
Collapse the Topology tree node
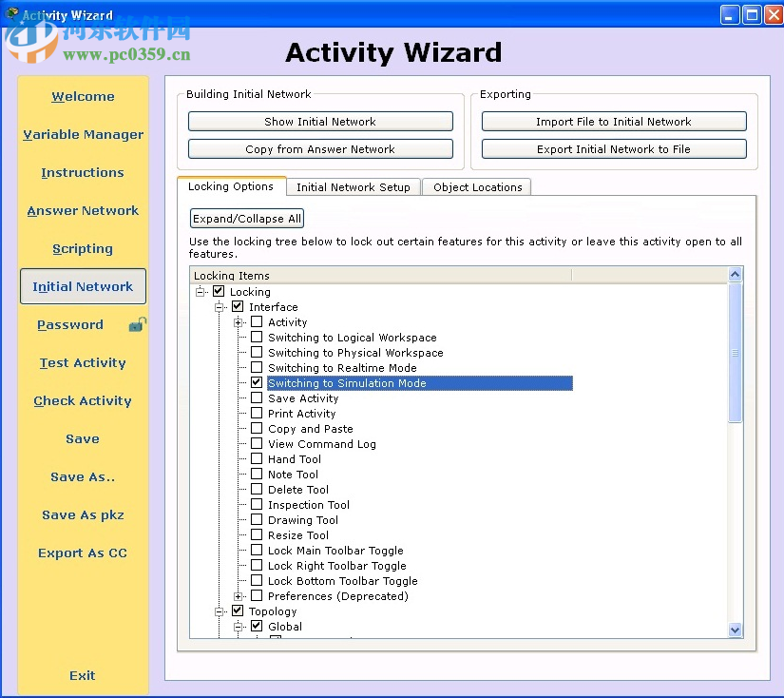[219, 611]
